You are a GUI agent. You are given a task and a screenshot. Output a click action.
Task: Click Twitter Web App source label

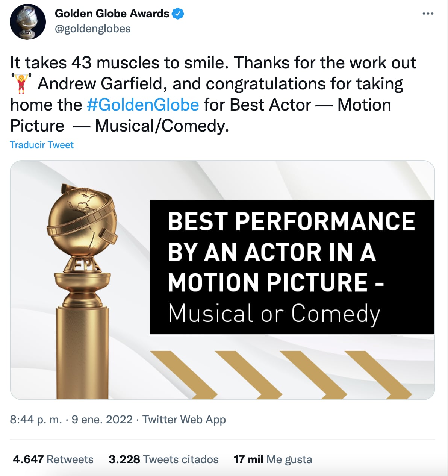tap(183, 419)
